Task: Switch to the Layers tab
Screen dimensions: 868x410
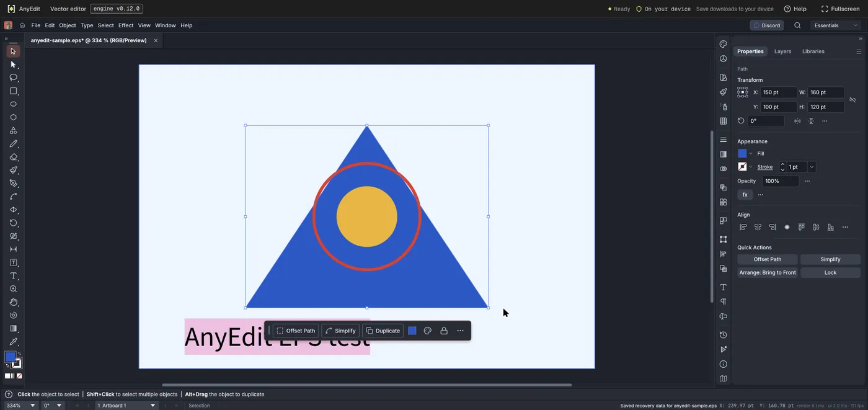Action: pyautogui.click(x=782, y=51)
